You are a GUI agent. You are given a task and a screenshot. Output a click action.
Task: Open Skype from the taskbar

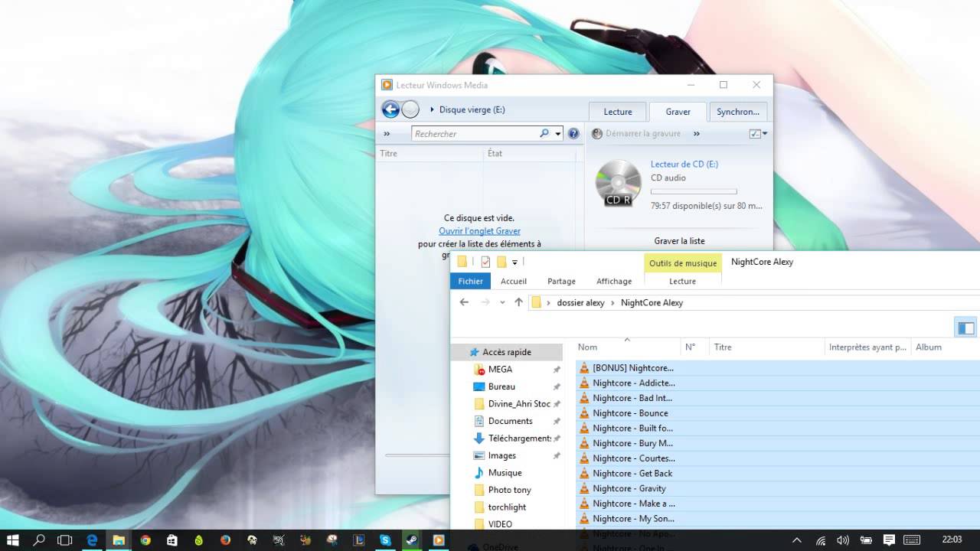click(386, 540)
